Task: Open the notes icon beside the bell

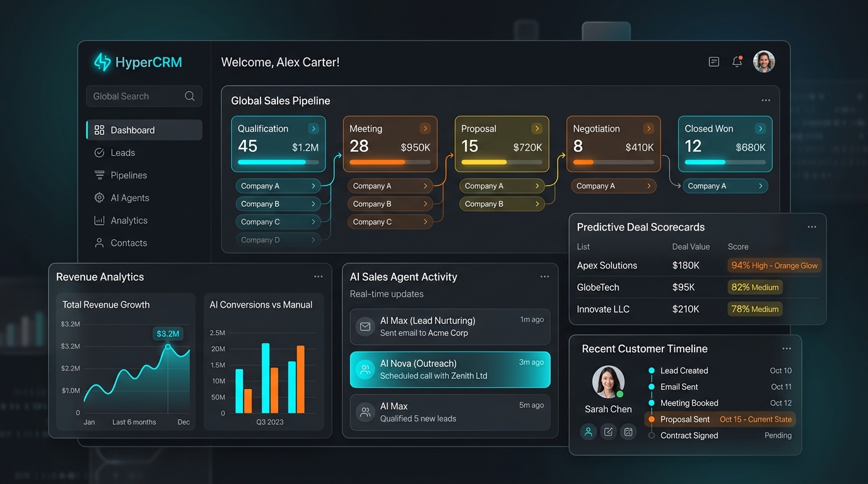Action: (x=714, y=62)
